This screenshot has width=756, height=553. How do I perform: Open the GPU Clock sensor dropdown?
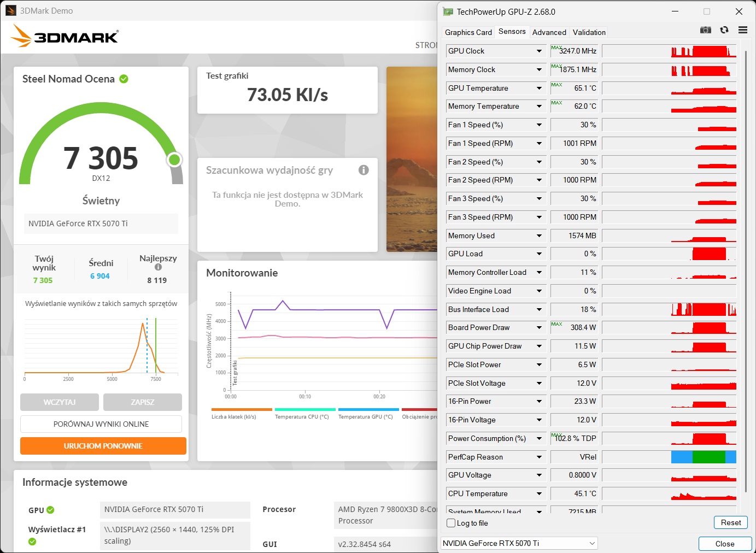click(539, 51)
